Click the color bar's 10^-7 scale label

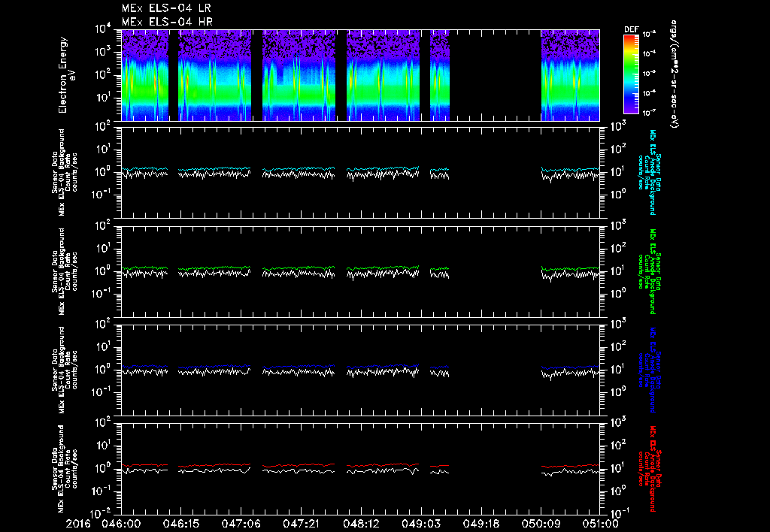tap(650, 113)
